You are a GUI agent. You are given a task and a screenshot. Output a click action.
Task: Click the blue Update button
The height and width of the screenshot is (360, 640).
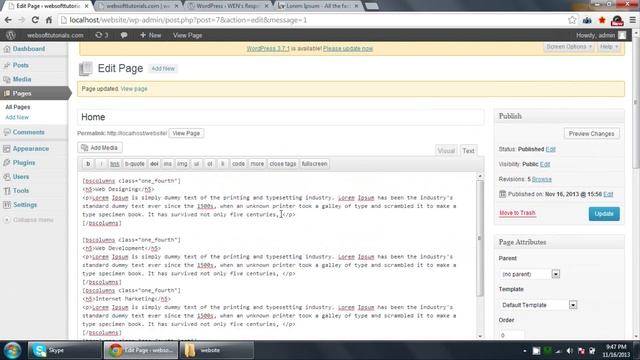click(x=604, y=214)
